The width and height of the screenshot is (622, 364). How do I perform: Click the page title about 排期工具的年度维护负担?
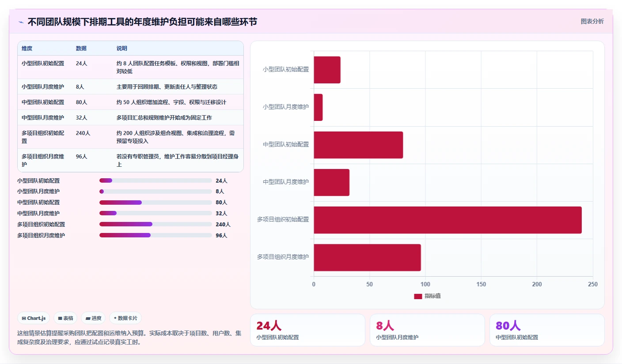[x=142, y=22]
